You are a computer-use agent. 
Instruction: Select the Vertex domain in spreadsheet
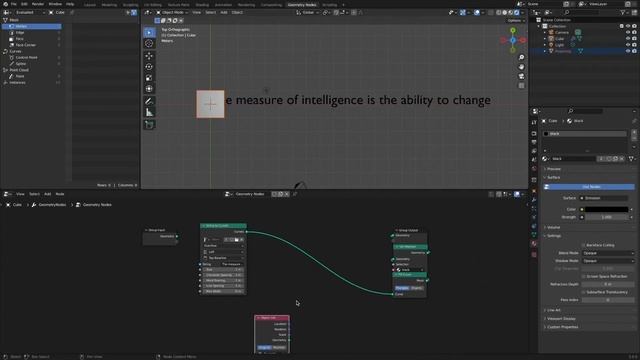pyautogui.click(x=32, y=27)
